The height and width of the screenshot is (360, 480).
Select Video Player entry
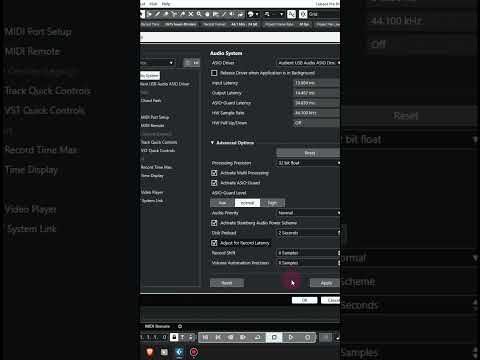(x=152, y=192)
